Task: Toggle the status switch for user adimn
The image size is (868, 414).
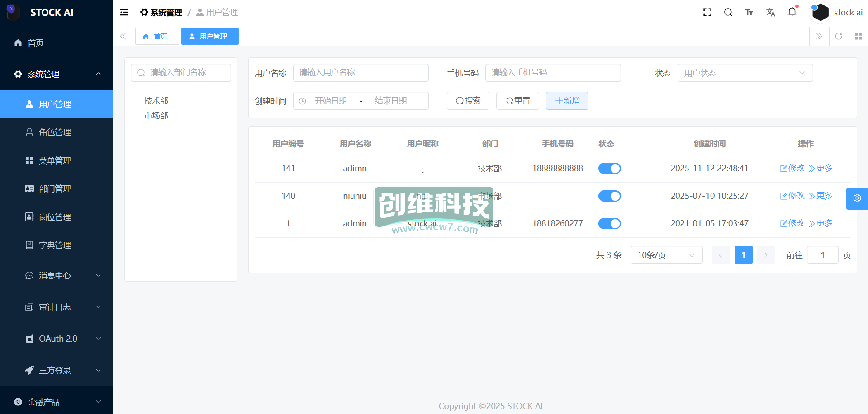Action: (x=609, y=169)
